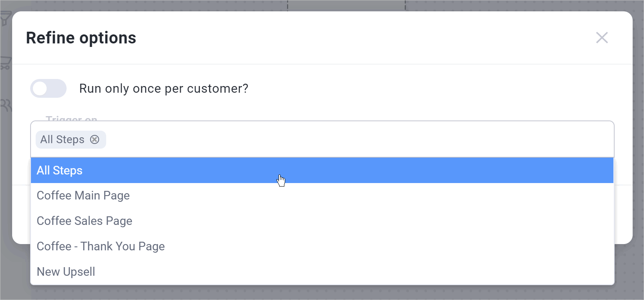
Task: Pick the Coffee Sales Page option
Action: [85, 221]
